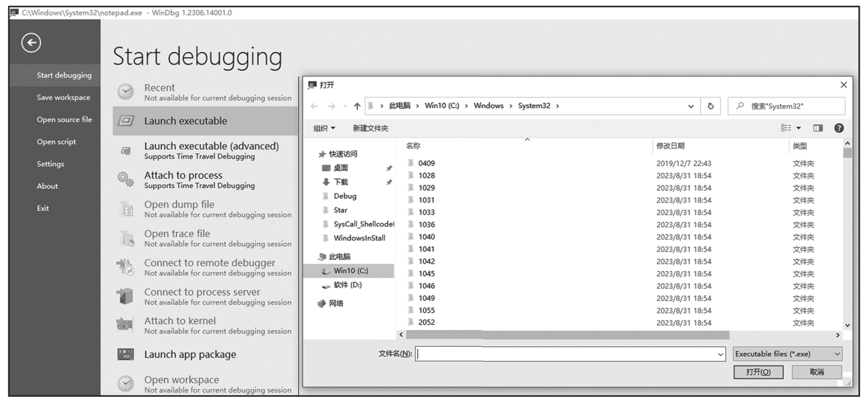
Task: Click the Win10 (C:) drive icon
Action: tap(326, 271)
